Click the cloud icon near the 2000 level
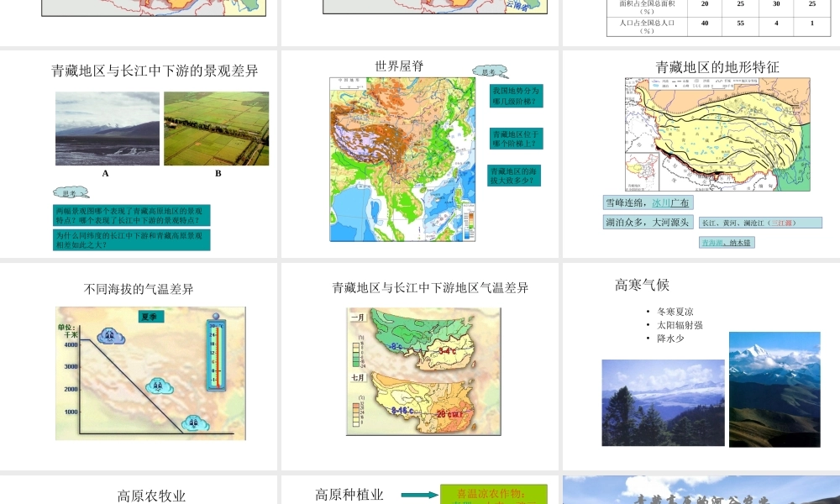Viewport: 840px width, 504px height. (159, 386)
